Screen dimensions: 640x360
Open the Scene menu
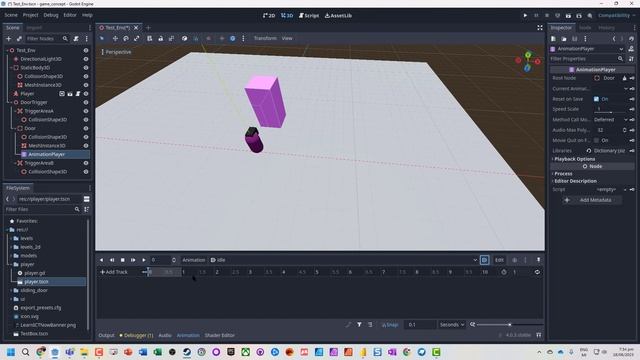(11, 15)
